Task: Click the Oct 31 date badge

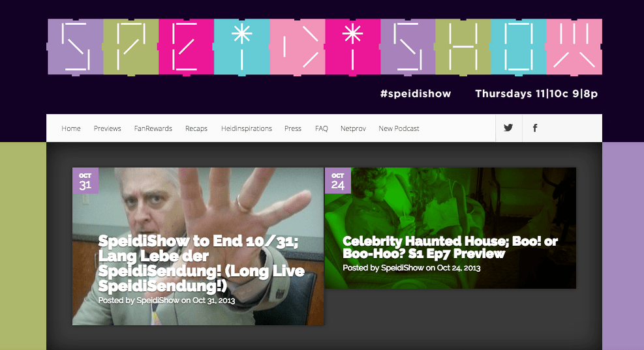Action: (85, 180)
